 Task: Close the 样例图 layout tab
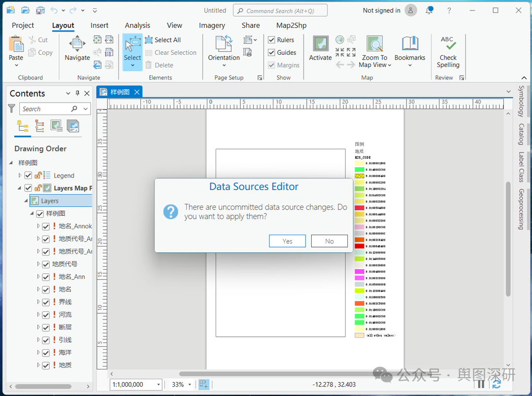(x=137, y=92)
